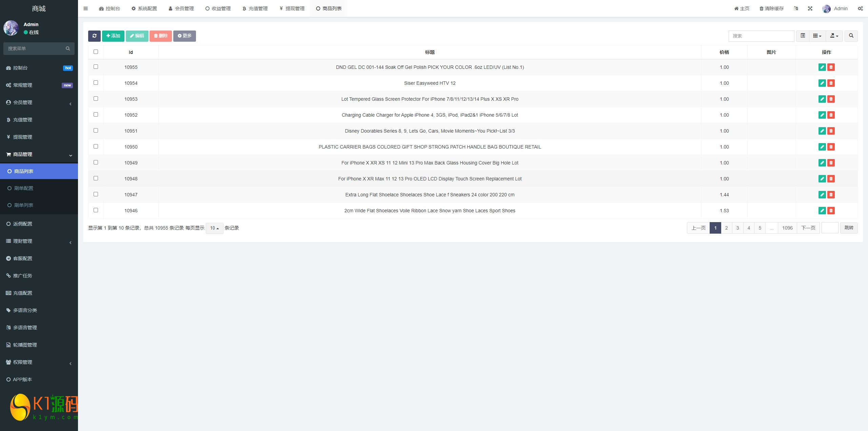Toggle the table card view icon
This screenshot has height=431, width=868.
(803, 36)
